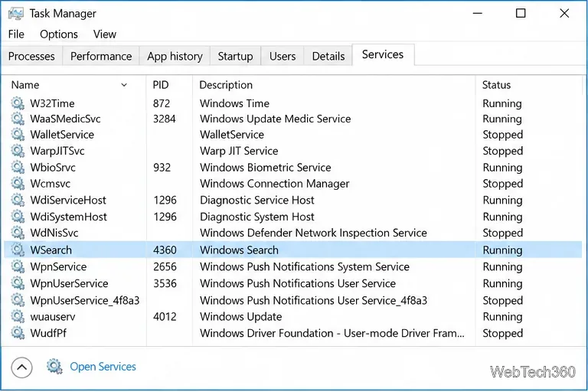The image size is (588, 392).
Task: Select the WpnService service name
Action: (58, 266)
